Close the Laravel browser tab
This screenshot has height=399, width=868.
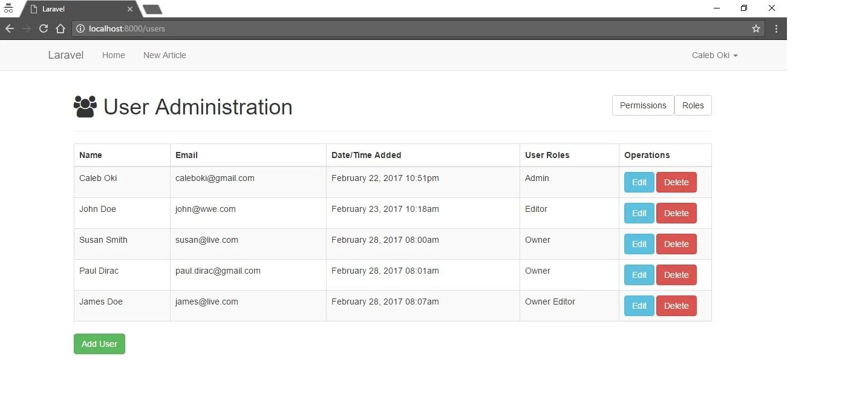(130, 9)
